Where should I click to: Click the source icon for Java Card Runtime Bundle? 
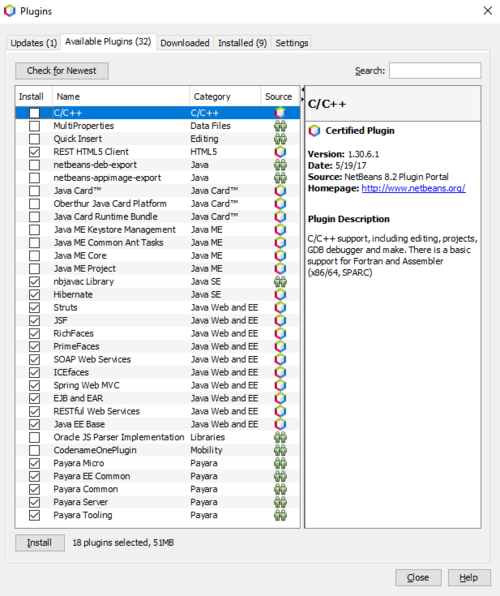pos(280,216)
